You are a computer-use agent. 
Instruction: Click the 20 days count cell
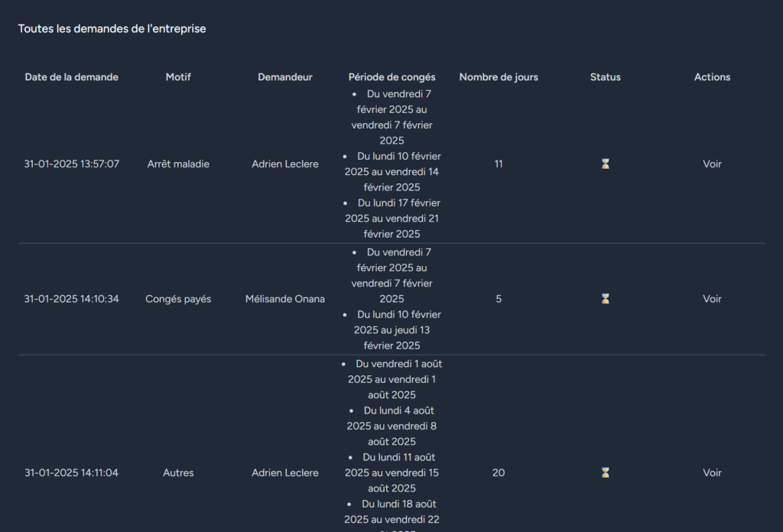(499, 472)
